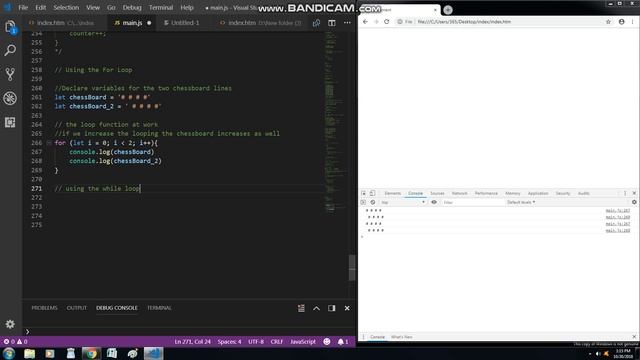Select the What's New drawer tab
Image resolution: width=640 pixels, height=360 pixels.
(x=402, y=337)
